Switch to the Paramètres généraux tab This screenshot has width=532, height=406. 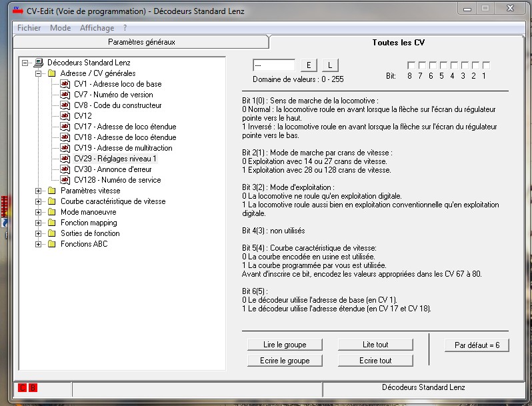[141, 42]
